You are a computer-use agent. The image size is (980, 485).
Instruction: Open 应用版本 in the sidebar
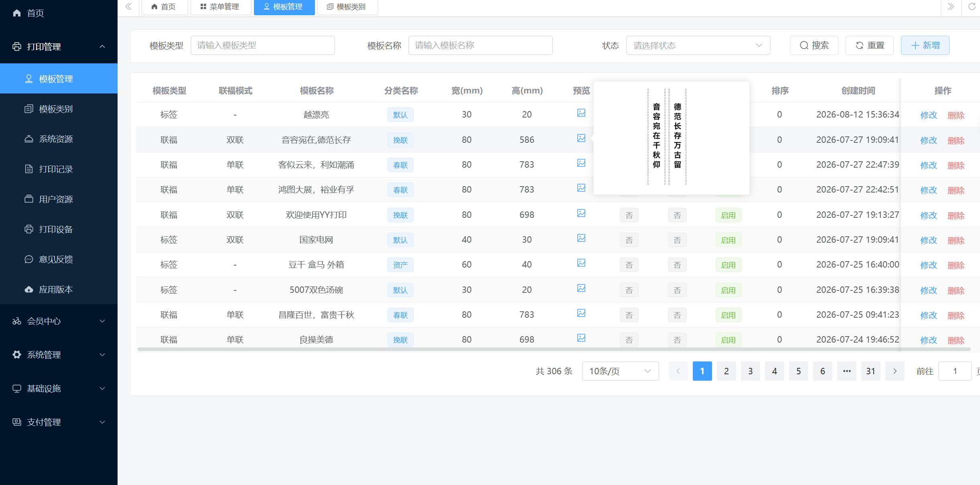pos(59,289)
